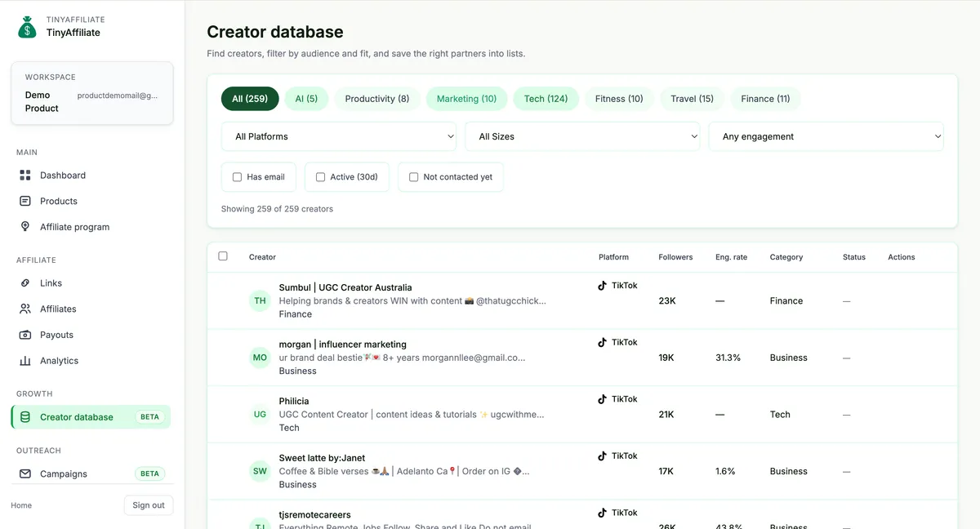Click the SW avatar for Sweet latte
This screenshot has width=980, height=529.
point(260,471)
